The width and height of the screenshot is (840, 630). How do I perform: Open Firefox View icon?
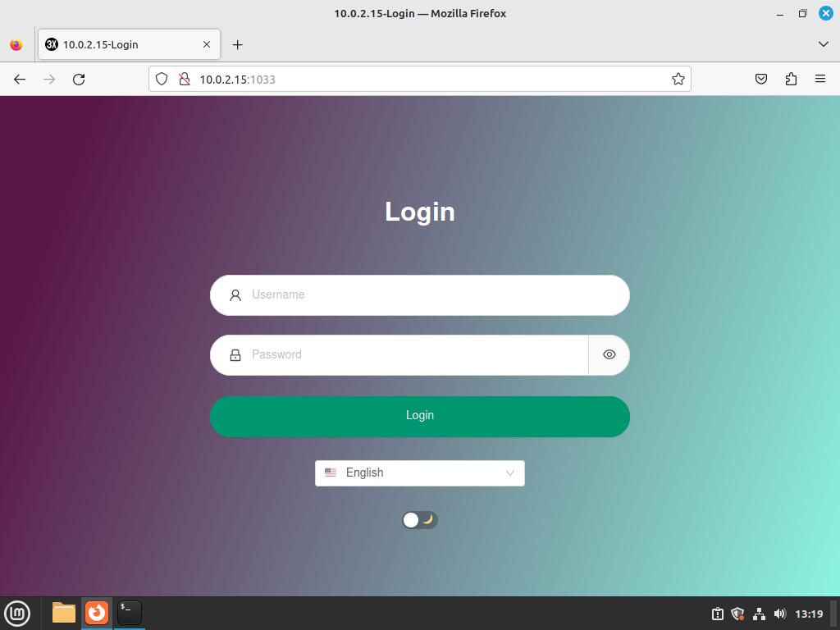tap(16, 44)
